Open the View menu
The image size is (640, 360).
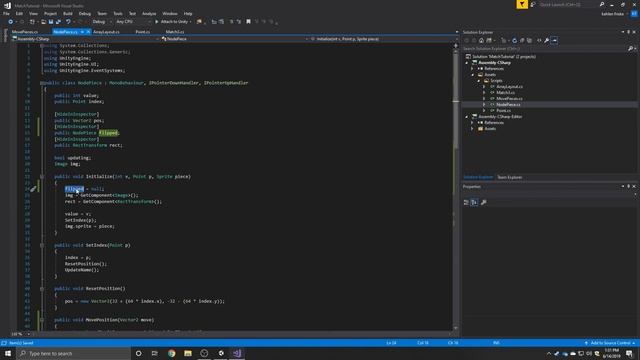(33, 13)
